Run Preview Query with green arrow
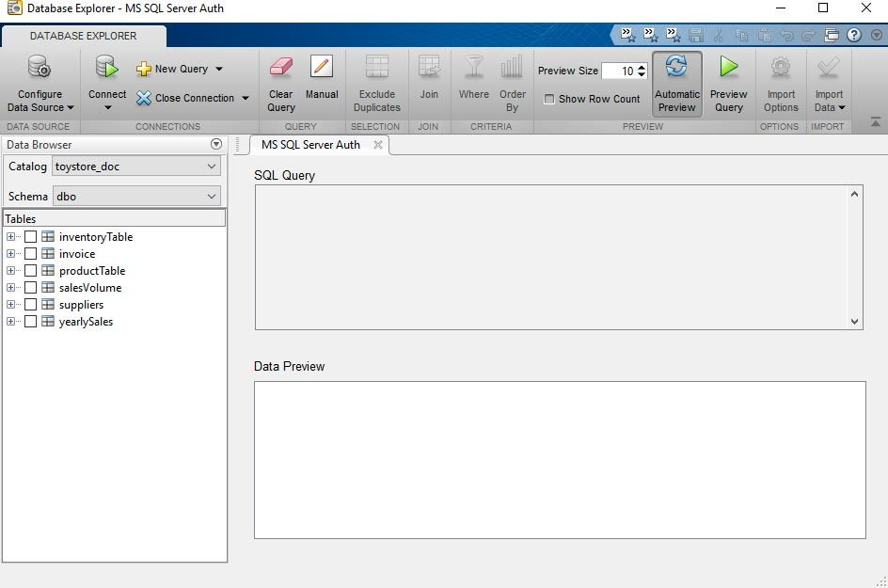 tap(728, 68)
